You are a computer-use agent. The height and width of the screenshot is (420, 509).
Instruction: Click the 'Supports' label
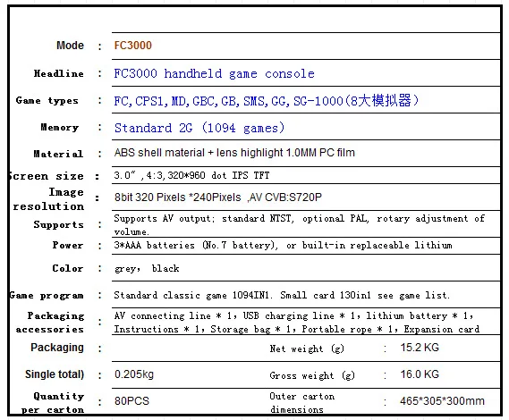[x=59, y=224]
